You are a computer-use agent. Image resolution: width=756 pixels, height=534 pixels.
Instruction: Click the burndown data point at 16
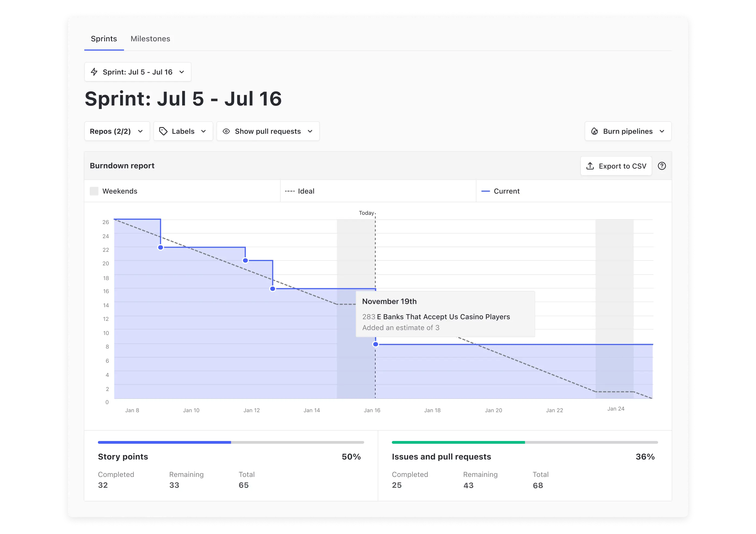(273, 289)
